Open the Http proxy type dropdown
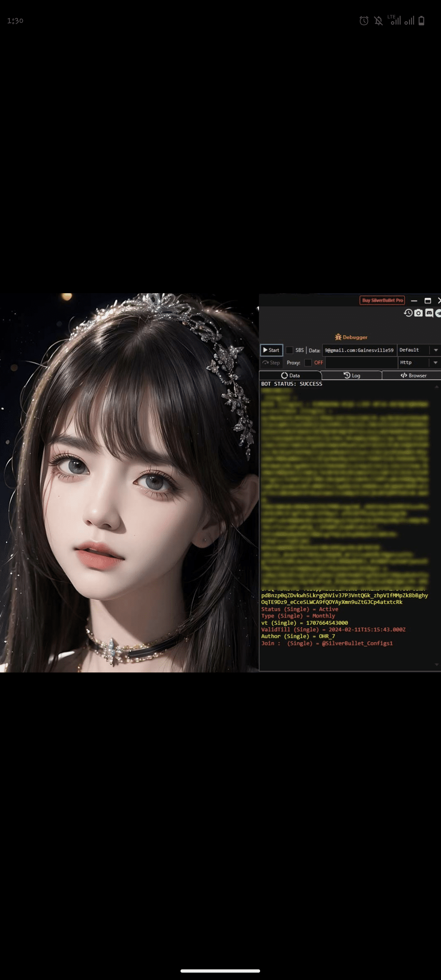 coord(435,363)
